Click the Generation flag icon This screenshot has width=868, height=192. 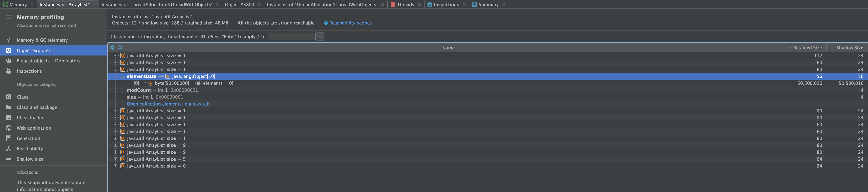coord(9,138)
